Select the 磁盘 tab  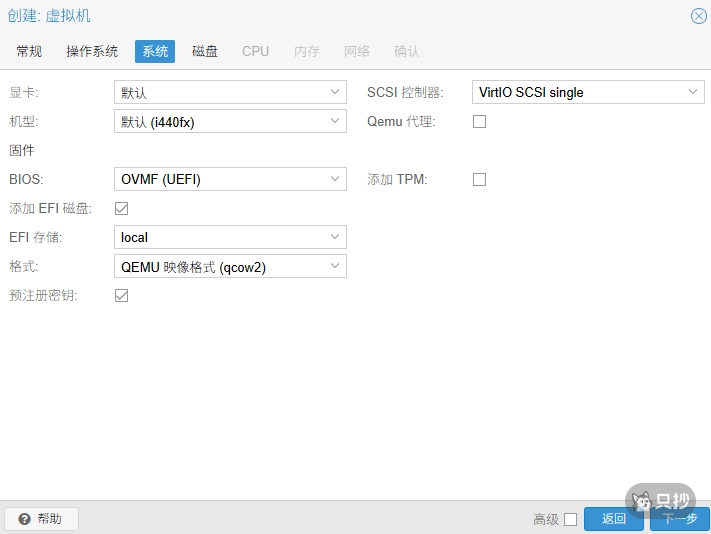[x=205, y=51]
